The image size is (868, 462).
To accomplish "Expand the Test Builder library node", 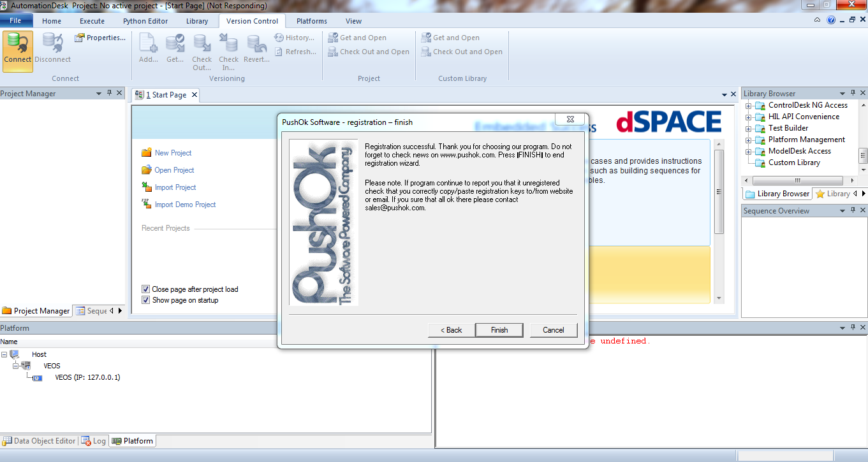I will click(748, 128).
